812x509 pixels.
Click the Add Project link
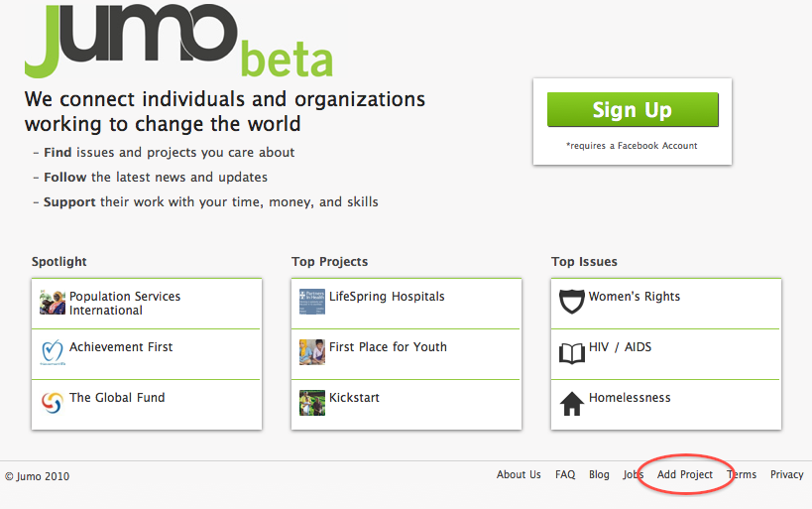(685, 475)
